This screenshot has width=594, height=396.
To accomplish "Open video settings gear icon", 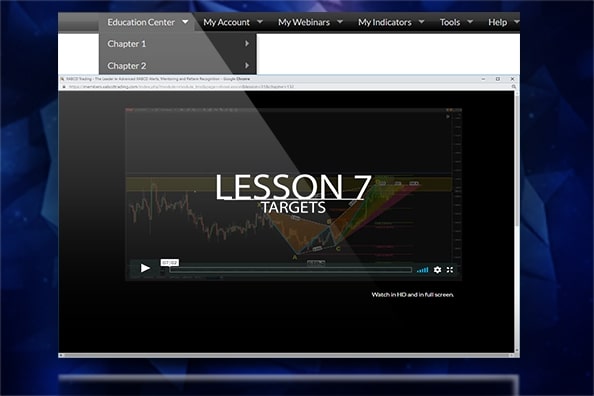I will click(x=437, y=270).
